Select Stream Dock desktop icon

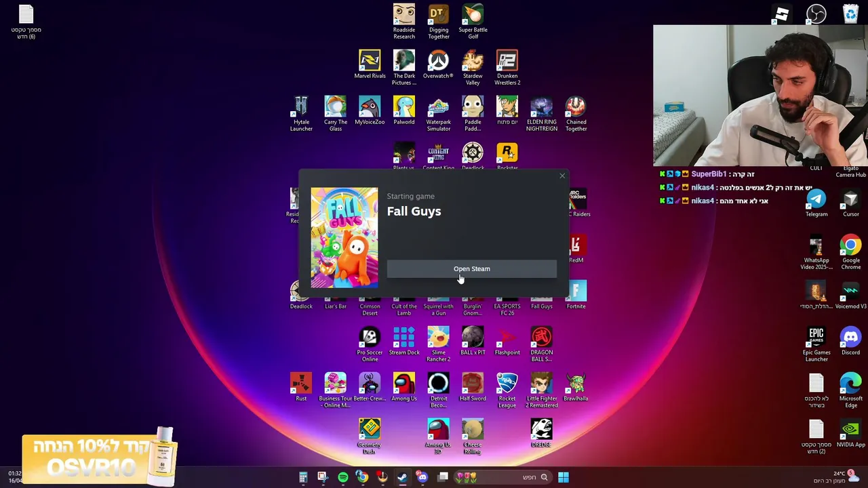click(x=404, y=341)
